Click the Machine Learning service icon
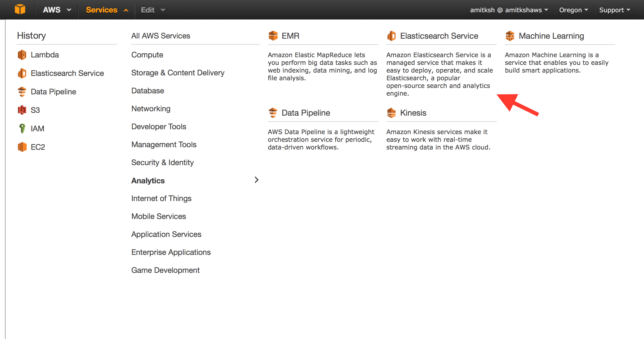 pyautogui.click(x=510, y=36)
